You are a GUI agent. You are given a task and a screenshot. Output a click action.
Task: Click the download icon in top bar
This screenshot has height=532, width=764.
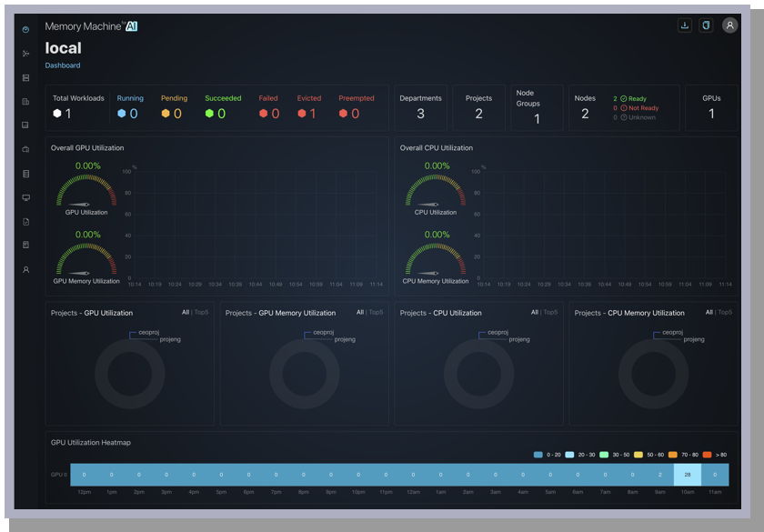click(685, 25)
